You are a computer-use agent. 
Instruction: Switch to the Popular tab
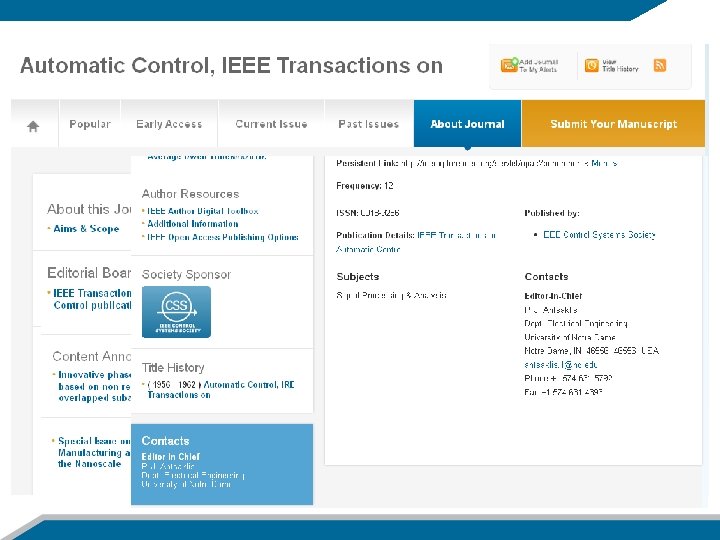point(90,124)
